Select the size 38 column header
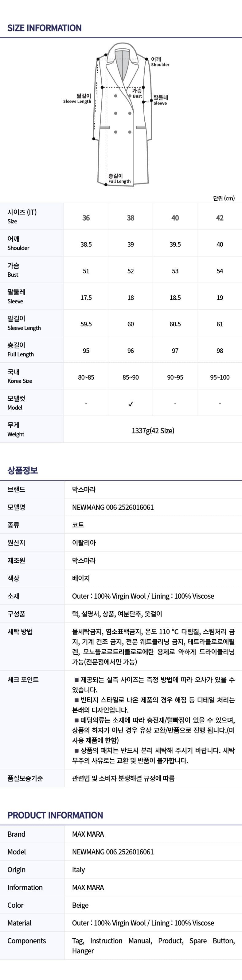The width and height of the screenshot is (242, 980). (130, 218)
